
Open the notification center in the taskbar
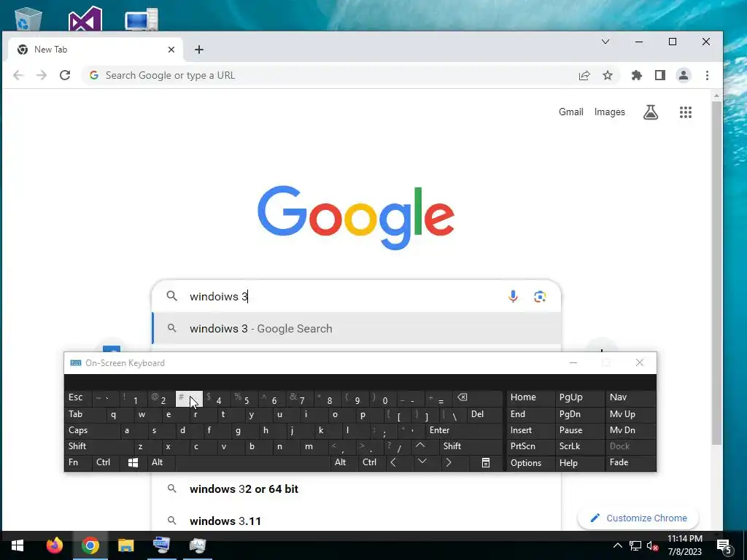[724, 545]
